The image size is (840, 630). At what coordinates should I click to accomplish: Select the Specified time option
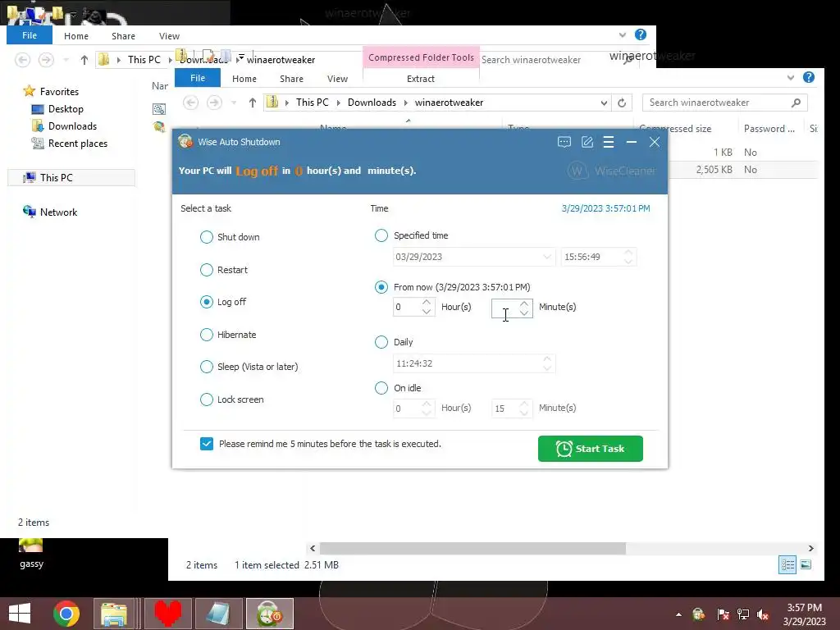[x=381, y=235]
